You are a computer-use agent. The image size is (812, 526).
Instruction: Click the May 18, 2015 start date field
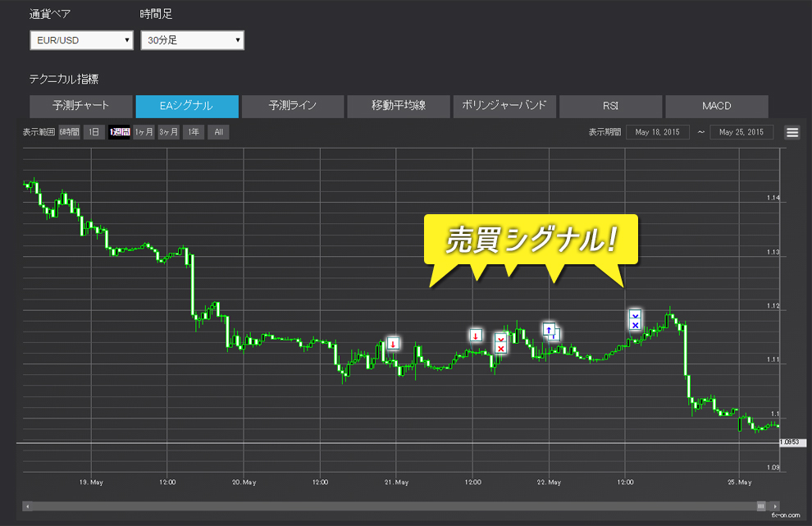(x=658, y=132)
